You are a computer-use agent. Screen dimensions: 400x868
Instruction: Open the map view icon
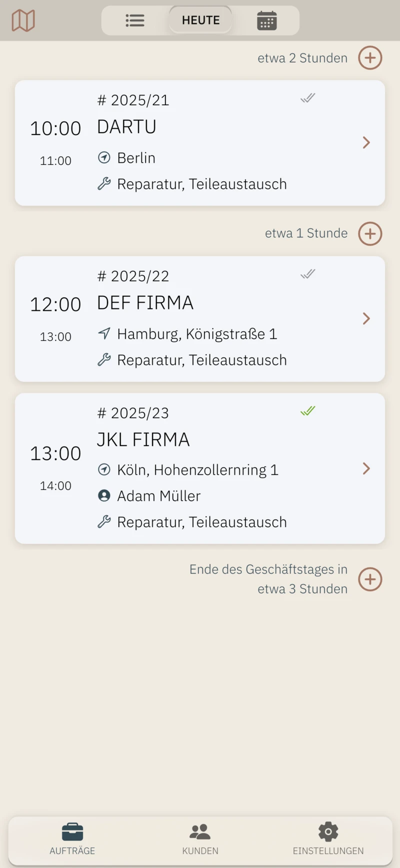(23, 21)
